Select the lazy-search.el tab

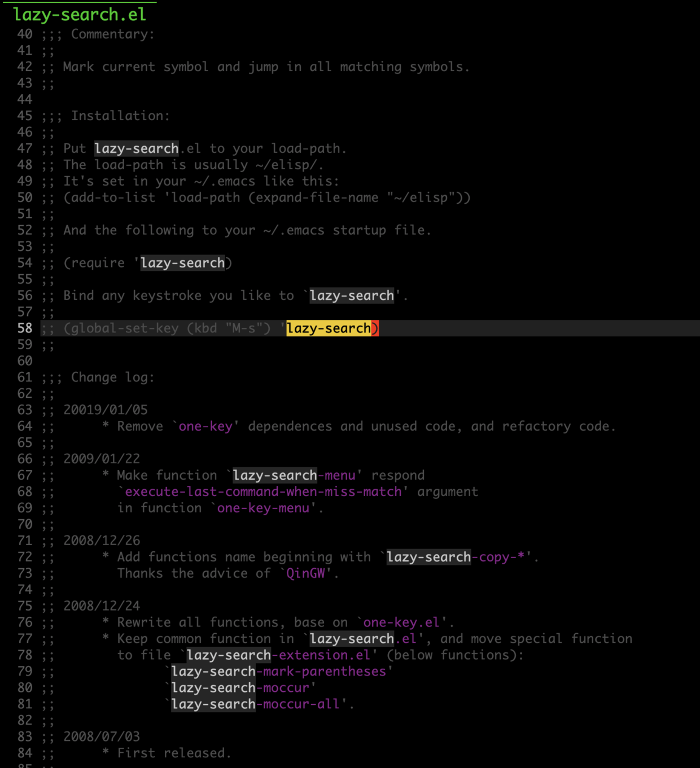(79, 14)
